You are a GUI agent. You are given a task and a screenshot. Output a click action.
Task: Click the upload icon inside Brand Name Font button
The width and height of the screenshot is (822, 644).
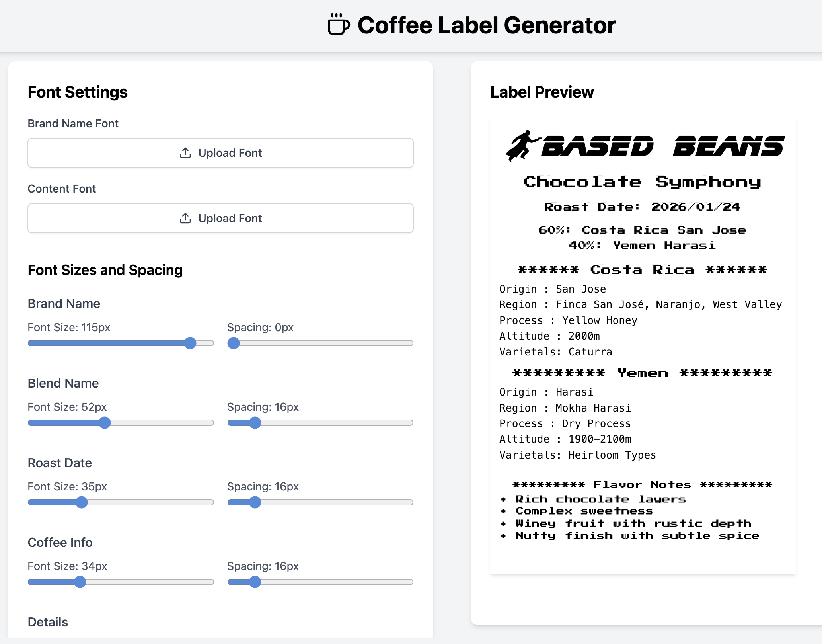[185, 152]
